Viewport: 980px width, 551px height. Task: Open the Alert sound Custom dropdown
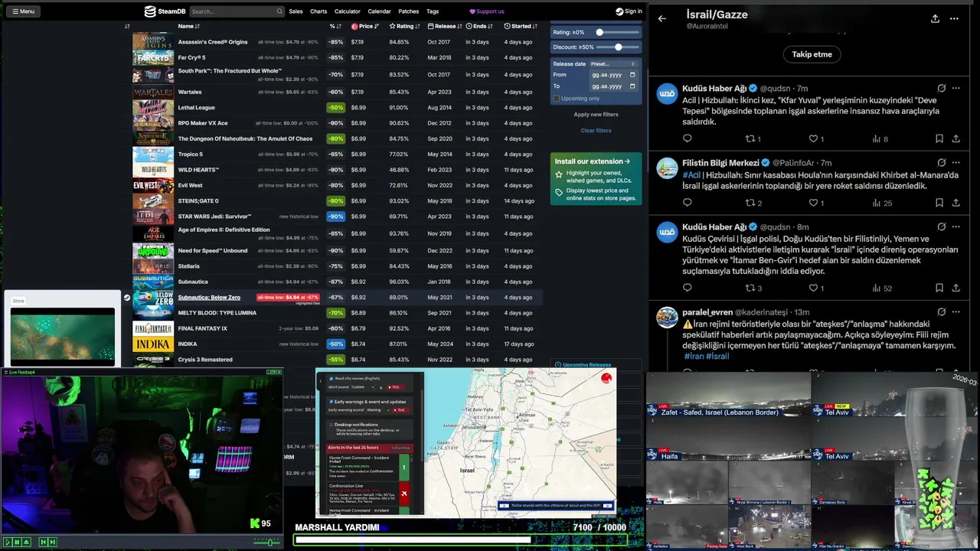pos(363,387)
